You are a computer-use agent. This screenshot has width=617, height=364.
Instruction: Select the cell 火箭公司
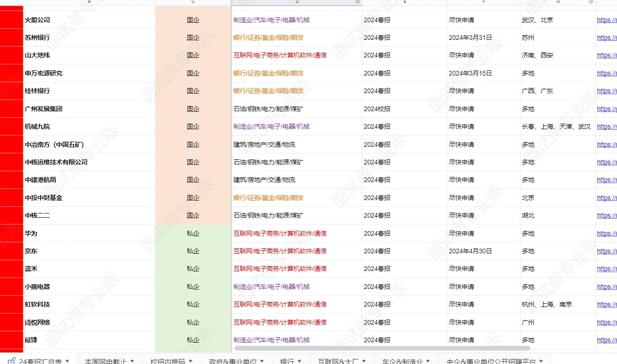pyautogui.click(x=89, y=20)
